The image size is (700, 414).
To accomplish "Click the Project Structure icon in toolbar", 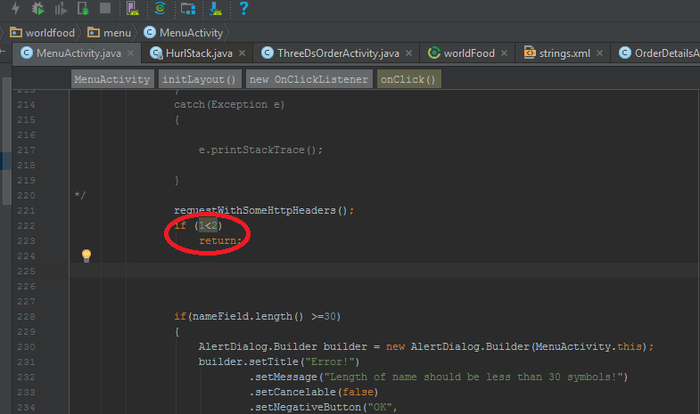I will click(187, 9).
